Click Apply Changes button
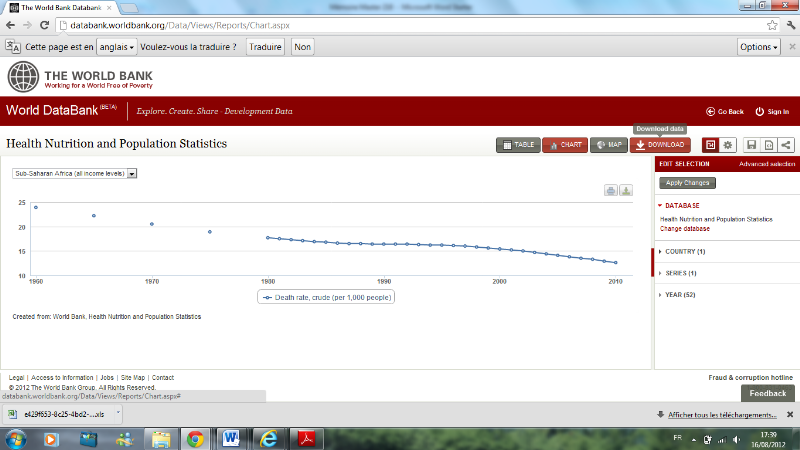 coord(687,183)
